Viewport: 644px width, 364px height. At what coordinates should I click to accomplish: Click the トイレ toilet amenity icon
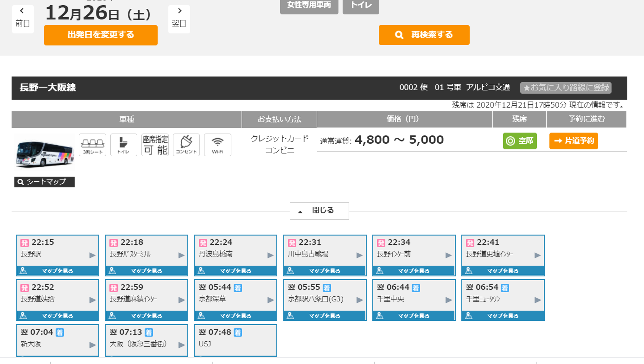[124, 145]
